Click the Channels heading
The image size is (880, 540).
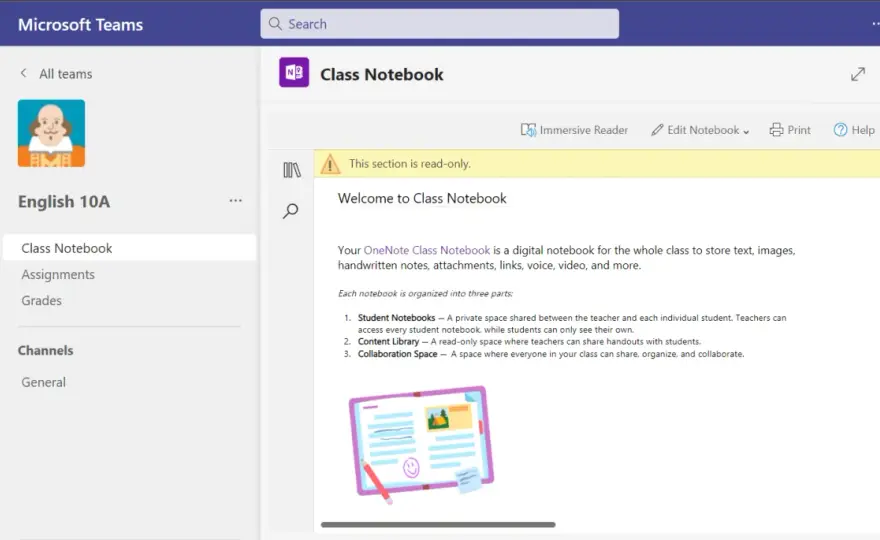click(45, 350)
